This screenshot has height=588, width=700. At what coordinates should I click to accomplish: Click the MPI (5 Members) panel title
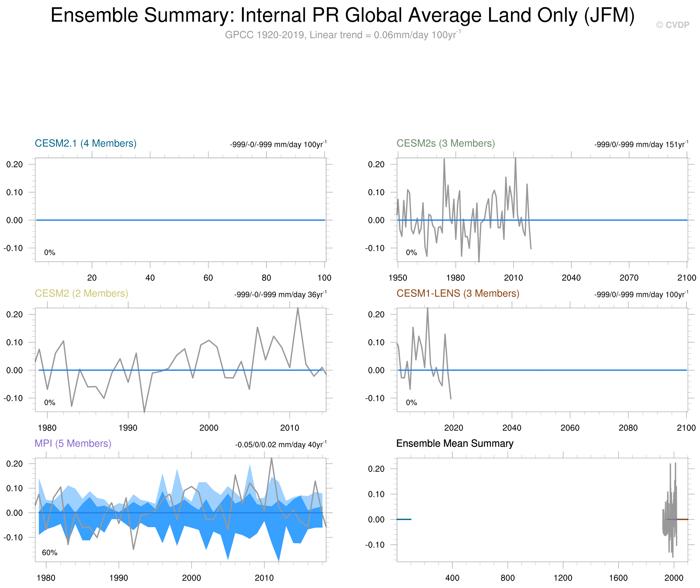point(73,443)
